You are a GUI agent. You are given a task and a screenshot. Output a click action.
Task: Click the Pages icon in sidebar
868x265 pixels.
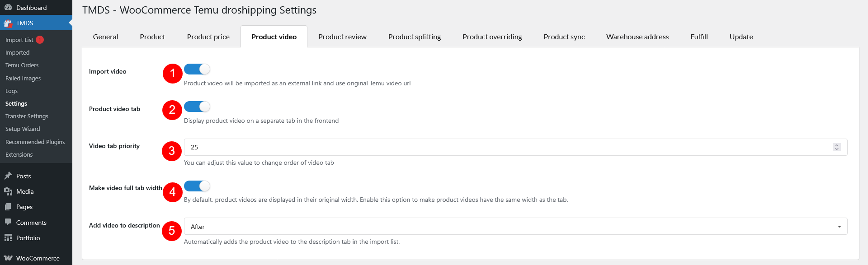(8, 207)
